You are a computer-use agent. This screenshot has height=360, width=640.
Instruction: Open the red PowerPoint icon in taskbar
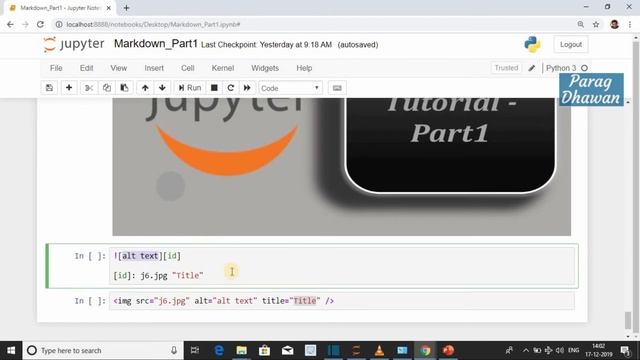pyautogui.click(x=448, y=350)
